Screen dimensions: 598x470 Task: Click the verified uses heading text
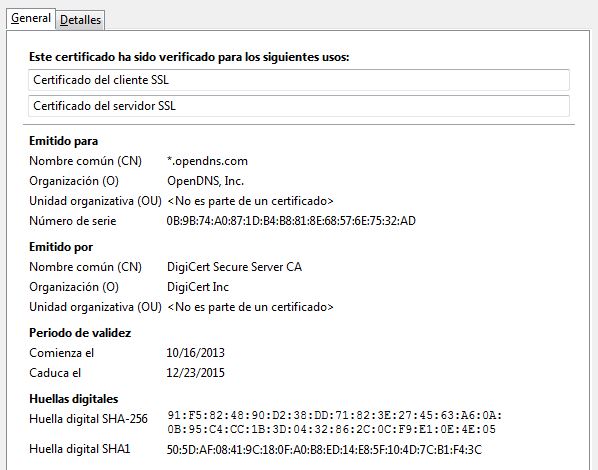(x=189, y=57)
